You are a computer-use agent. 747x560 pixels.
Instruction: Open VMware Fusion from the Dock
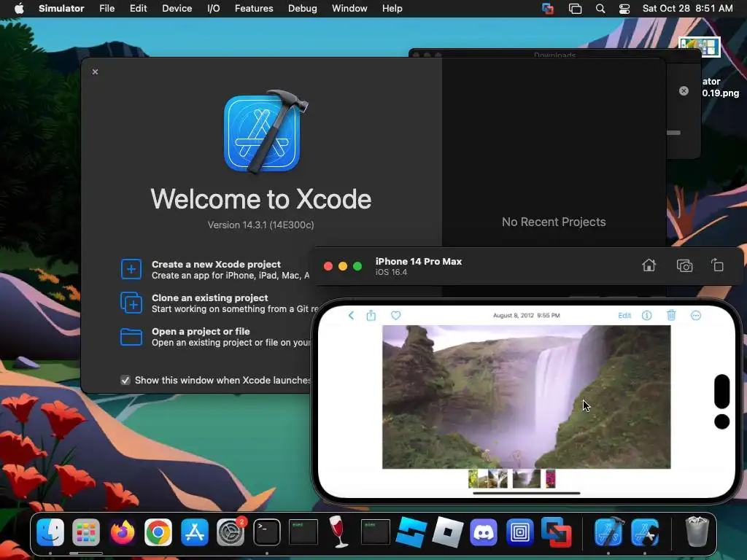(556, 532)
